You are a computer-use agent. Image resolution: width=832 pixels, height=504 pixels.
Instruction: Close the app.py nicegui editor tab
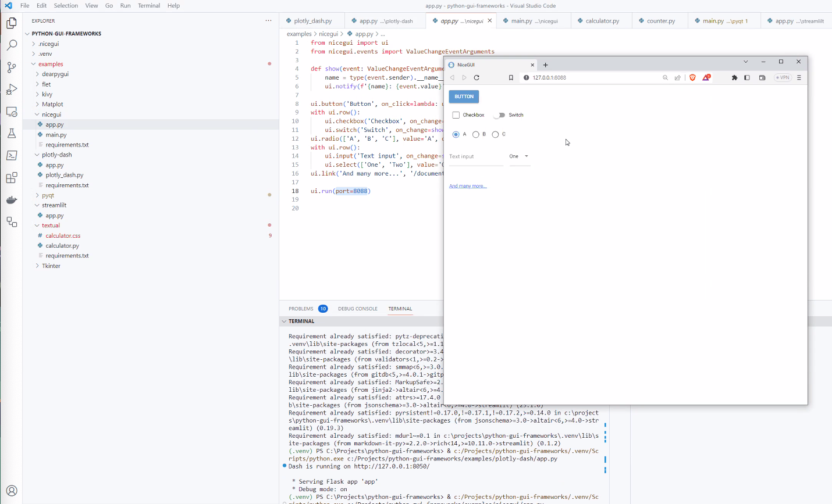[490, 20]
